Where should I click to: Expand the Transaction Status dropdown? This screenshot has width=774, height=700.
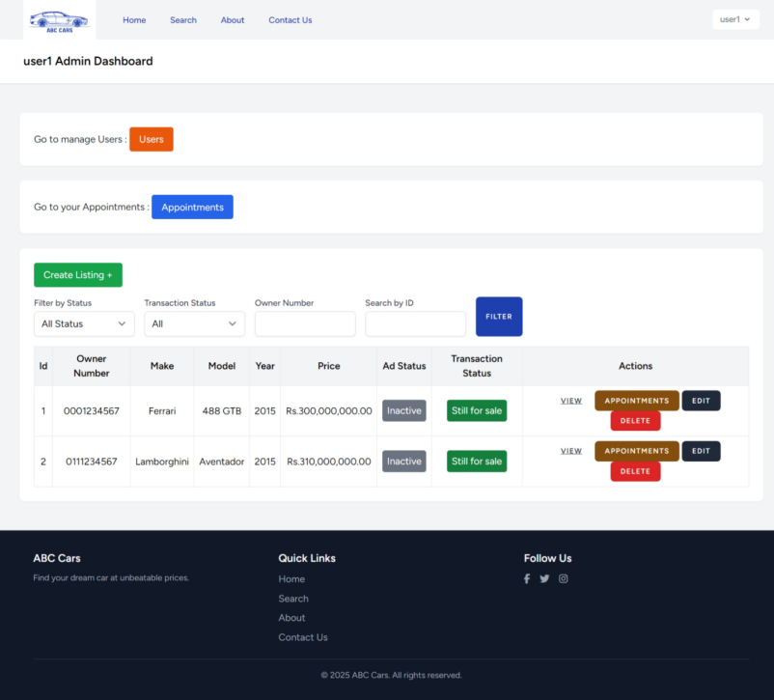coord(194,323)
